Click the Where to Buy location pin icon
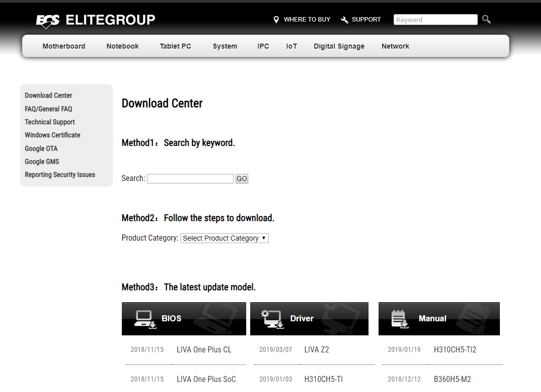Image resolution: width=541 pixels, height=392 pixels. pyautogui.click(x=276, y=20)
